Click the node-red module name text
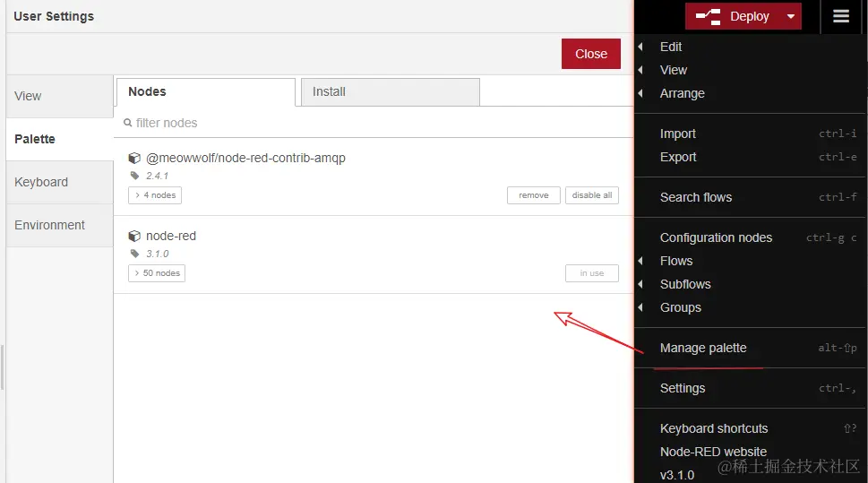 point(171,236)
